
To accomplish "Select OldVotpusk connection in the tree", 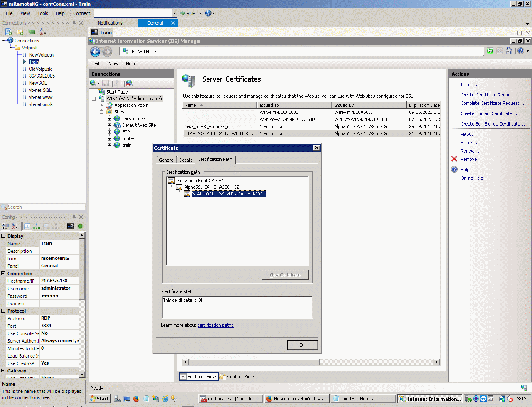I will (40, 69).
